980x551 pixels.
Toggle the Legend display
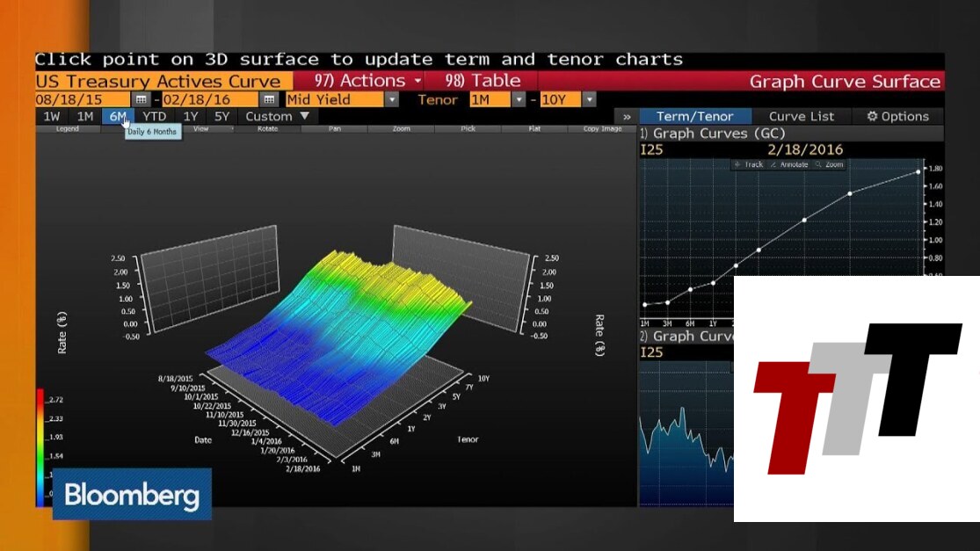pyautogui.click(x=68, y=129)
